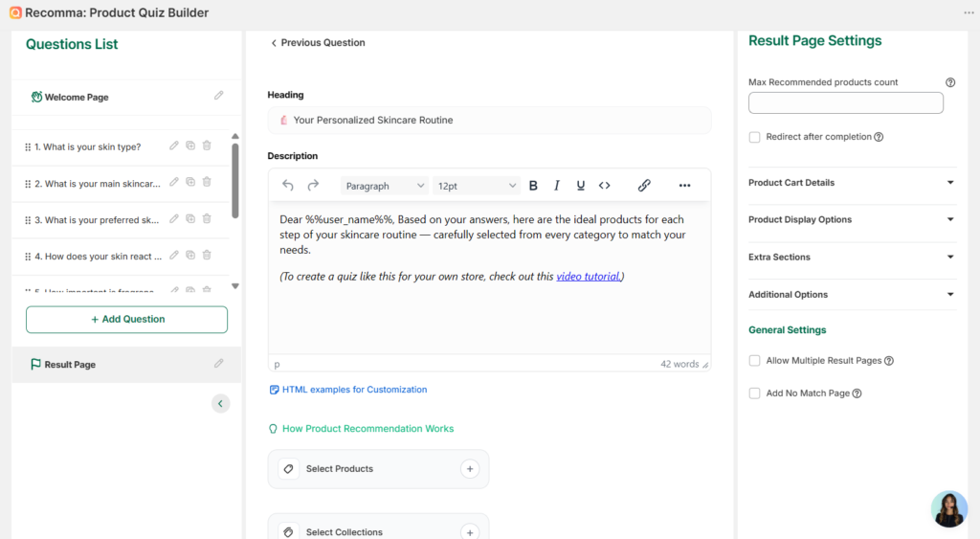This screenshot has height=539, width=980.
Task: Delete question 2 using its trash icon
Action: [x=207, y=182]
